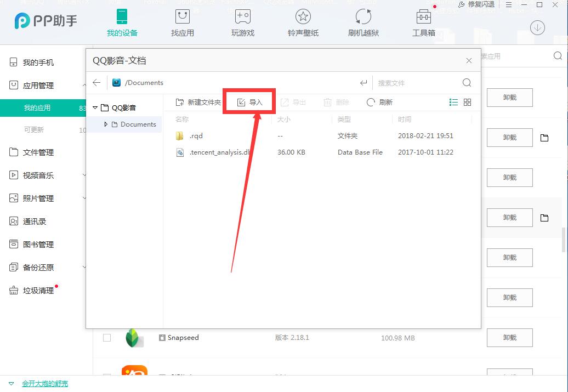This screenshot has height=392, width=568.
Task: Click the main window app search magnifier
Action: click(x=558, y=56)
